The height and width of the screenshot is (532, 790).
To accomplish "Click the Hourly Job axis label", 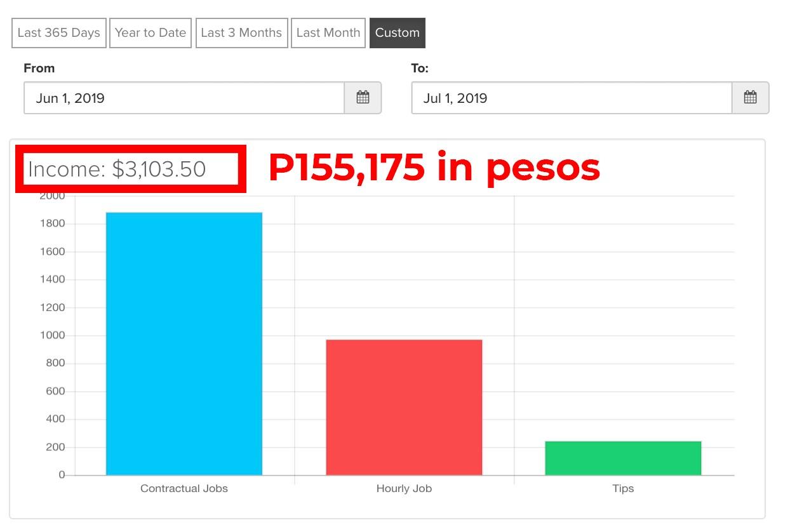I will click(404, 489).
